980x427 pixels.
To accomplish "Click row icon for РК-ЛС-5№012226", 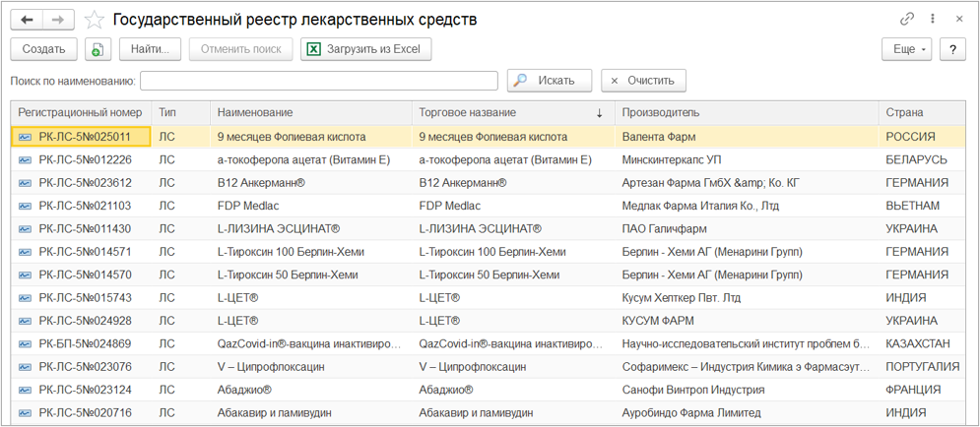I will coord(25,159).
